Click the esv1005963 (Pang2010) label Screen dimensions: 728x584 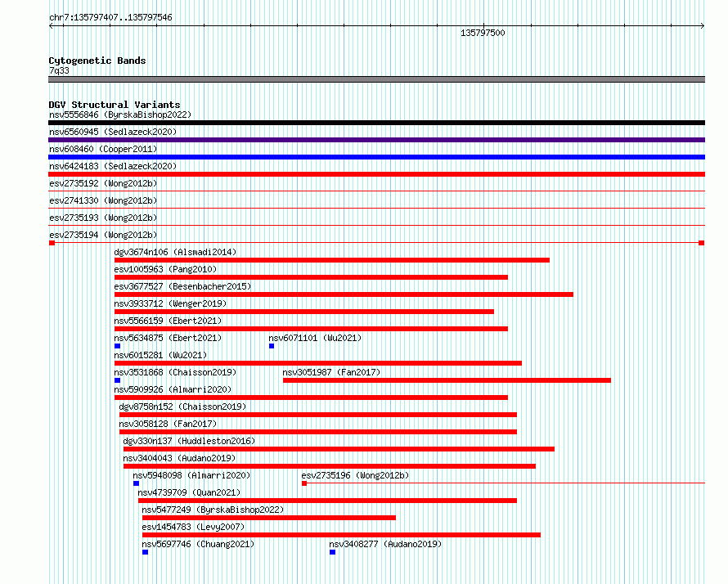pyautogui.click(x=165, y=269)
